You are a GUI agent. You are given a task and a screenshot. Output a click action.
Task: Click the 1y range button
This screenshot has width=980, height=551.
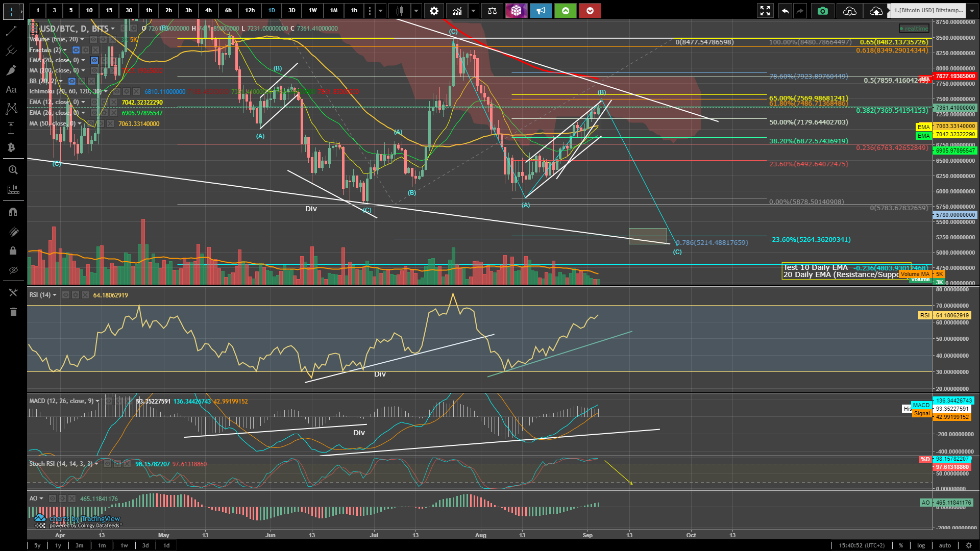[x=58, y=545]
